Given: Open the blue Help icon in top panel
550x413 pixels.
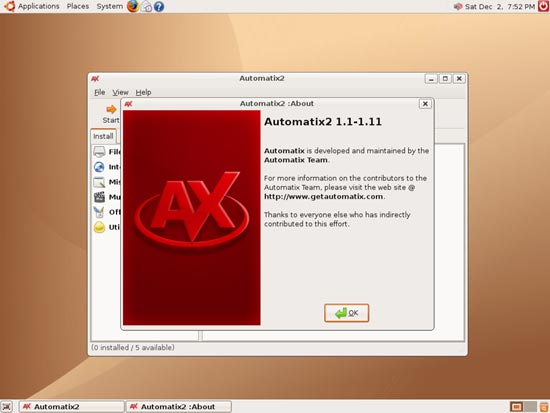Looking at the screenshot, I should pyautogui.click(x=159, y=6).
